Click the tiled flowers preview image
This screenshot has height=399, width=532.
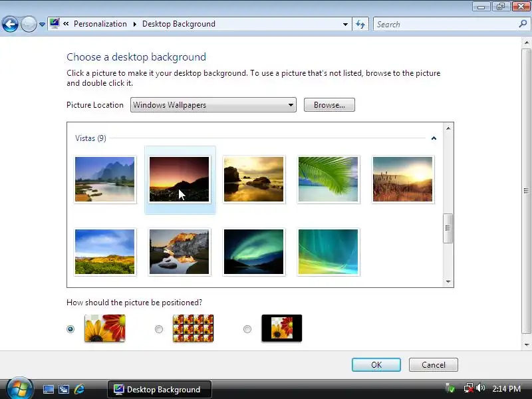click(x=193, y=328)
